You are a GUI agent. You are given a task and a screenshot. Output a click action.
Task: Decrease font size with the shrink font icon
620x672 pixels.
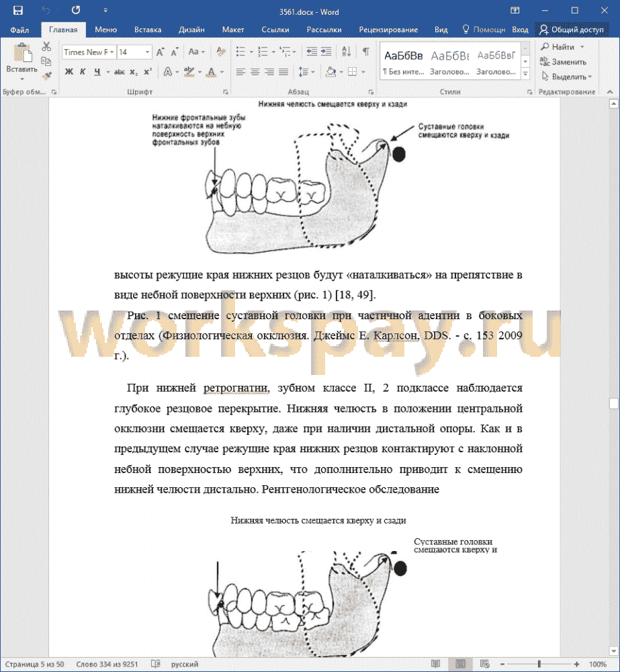pos(175,52)
